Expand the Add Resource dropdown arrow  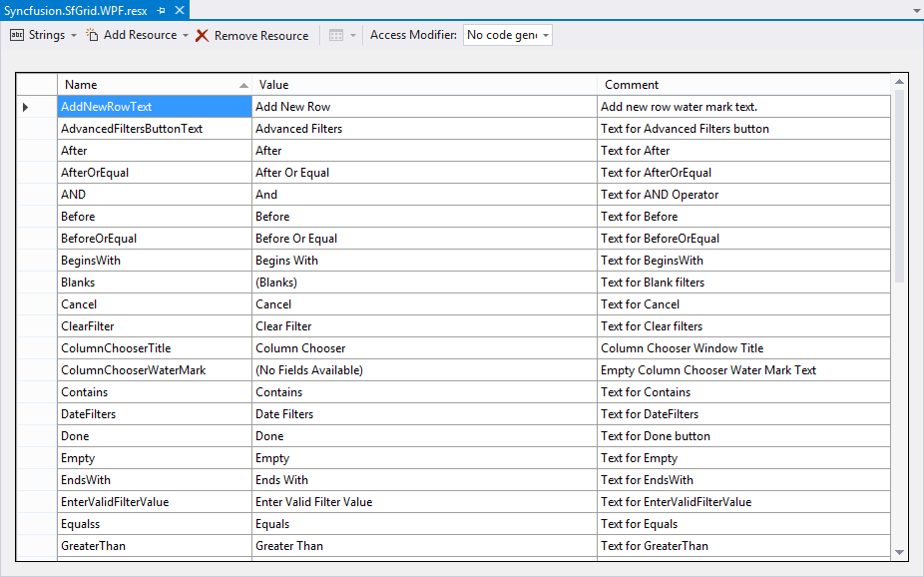click(185, 35)
